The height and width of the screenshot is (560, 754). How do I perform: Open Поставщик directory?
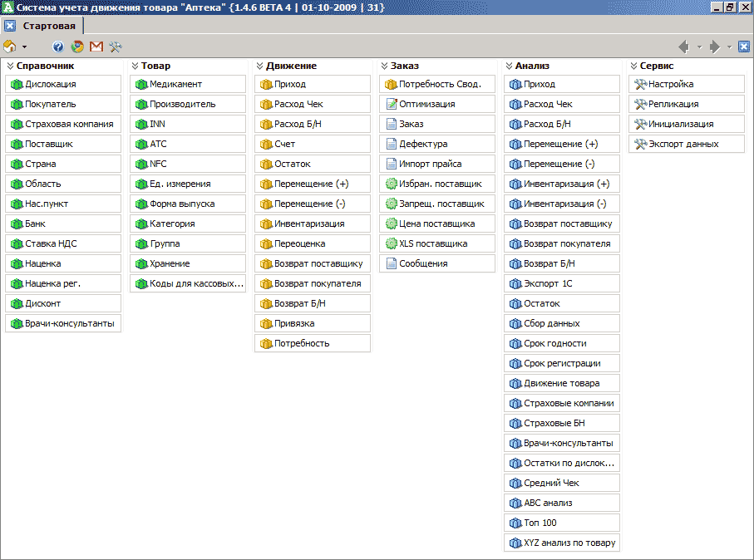(63, 144)
